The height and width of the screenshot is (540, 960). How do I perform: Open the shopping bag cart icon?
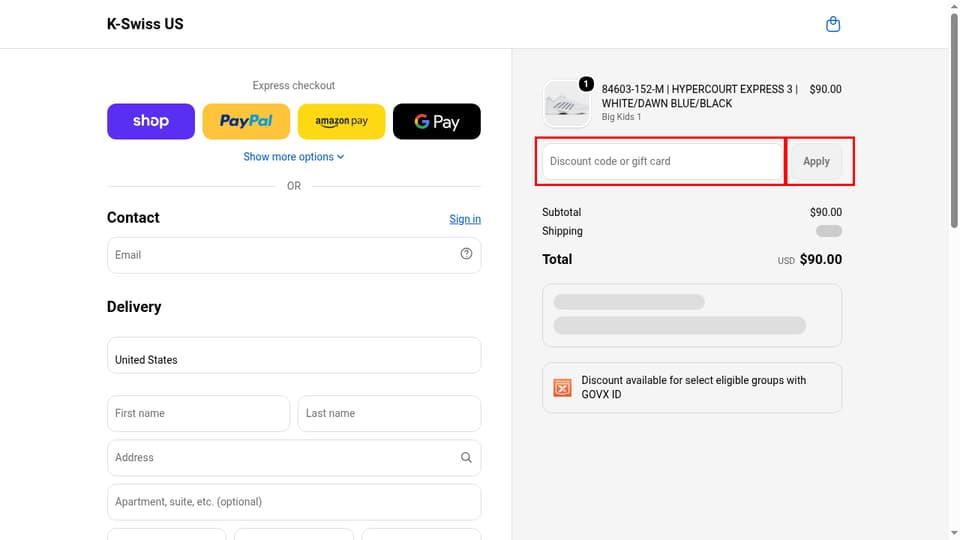tap(833, 24)
